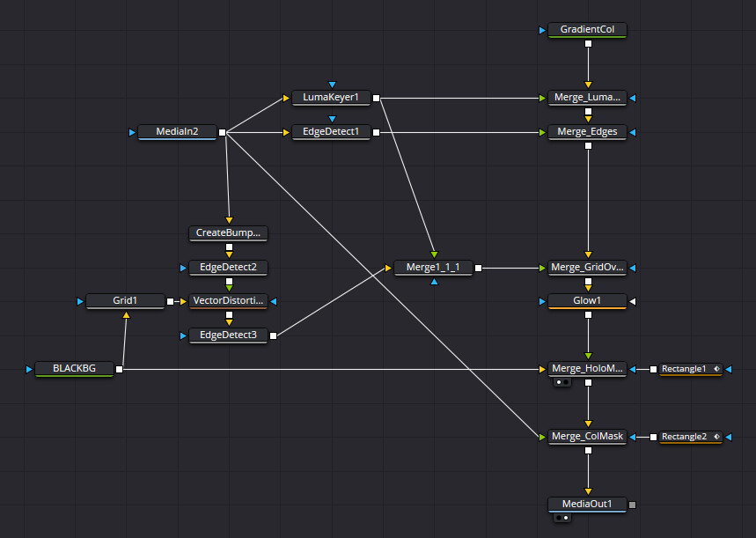Image resolution: width=756 pixels, height=538 pixels.
Task: Click the blue mask arrow right of Merge_Edges
Action: click(x=633, y=132)
